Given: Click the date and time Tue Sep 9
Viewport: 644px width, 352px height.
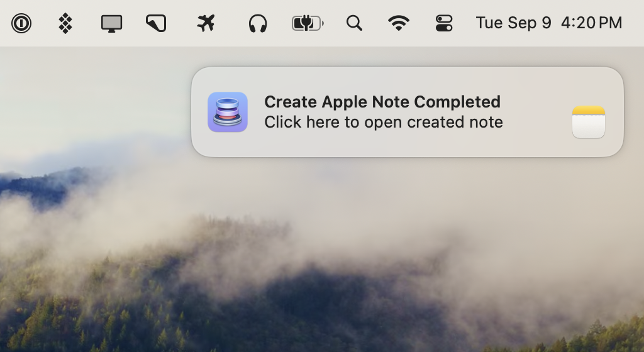Looking at the screenshot, I should tap(548, 23).
